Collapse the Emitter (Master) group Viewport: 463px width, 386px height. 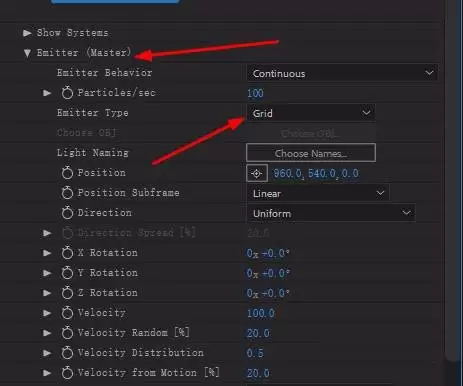point(27,53)
